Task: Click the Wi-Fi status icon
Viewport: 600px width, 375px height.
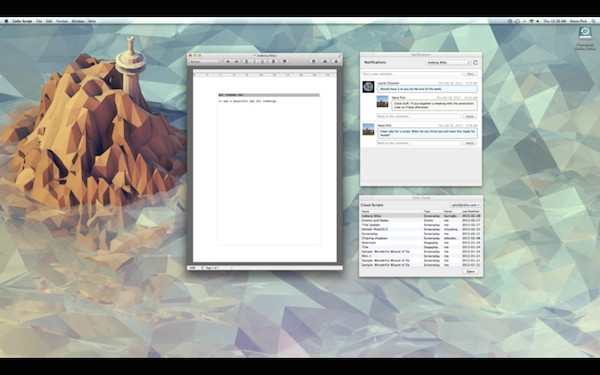Action: coord(531,21)
